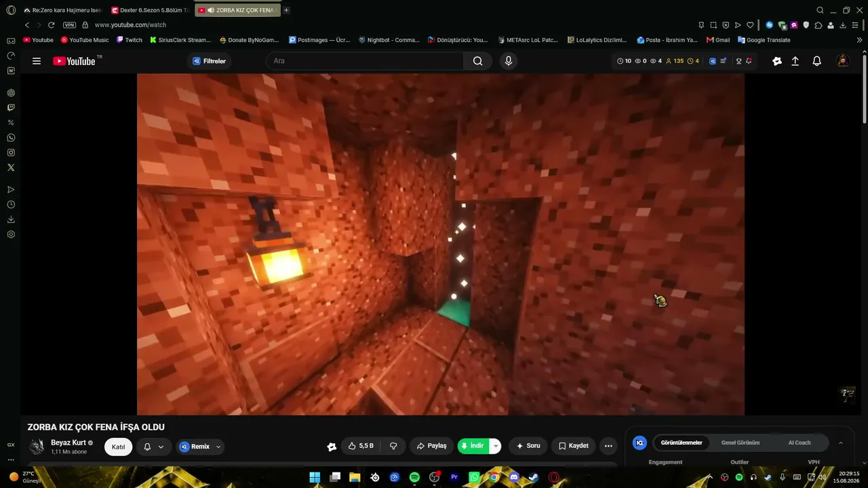
Task: Go to the YouTube home logo
Action: click(75, 61)
